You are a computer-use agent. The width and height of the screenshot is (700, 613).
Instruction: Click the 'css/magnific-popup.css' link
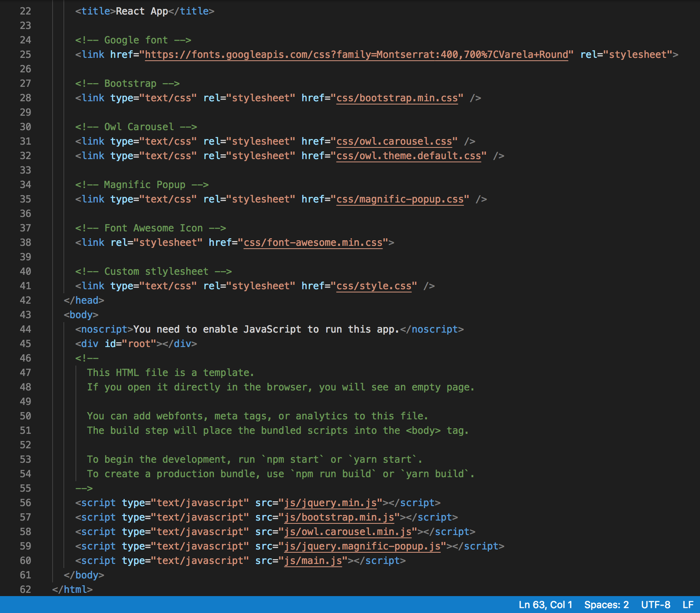click(x=400, y=199)
